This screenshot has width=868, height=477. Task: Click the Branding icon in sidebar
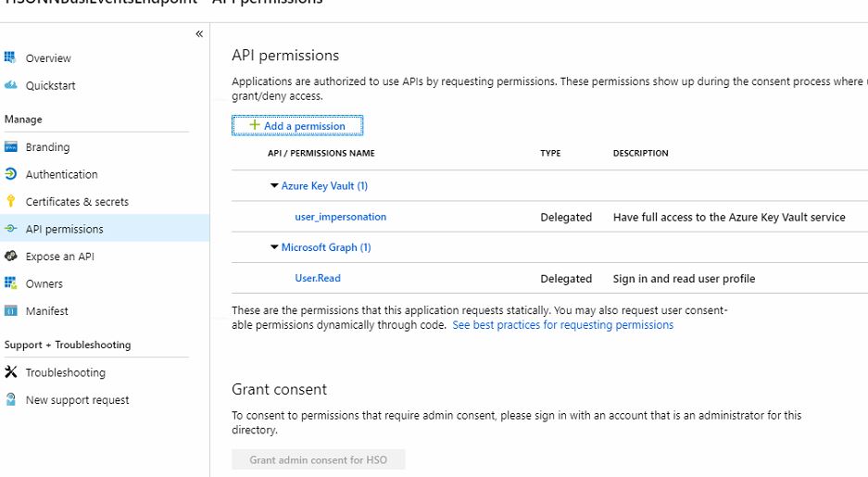point(11,147)
